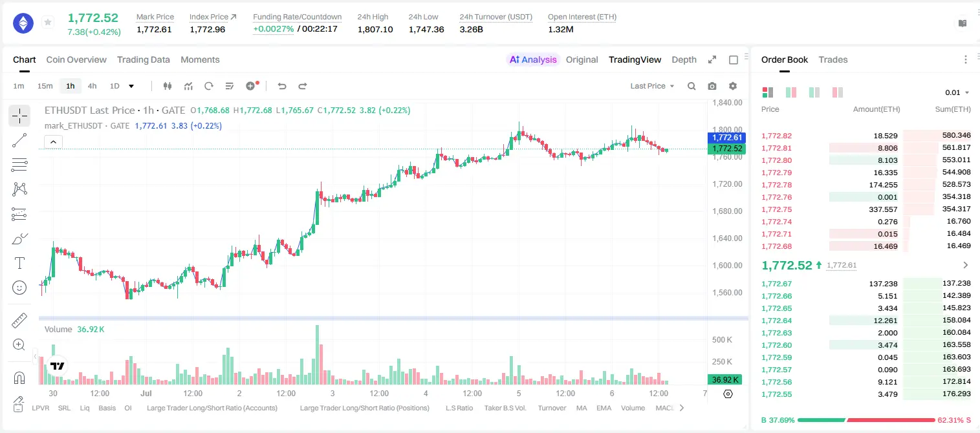Open chart settings gear icon
This screenshot has height=433, width=980.
coord(733,86)
